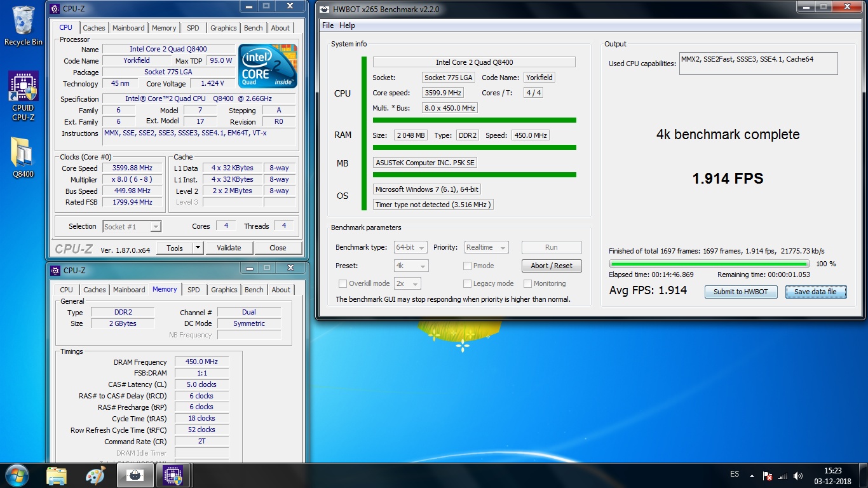Image resolution: width=868 pixels, height=488 pixels.
Task: Open the Help menu in HWBOT
Action: (x=347, y=25)
